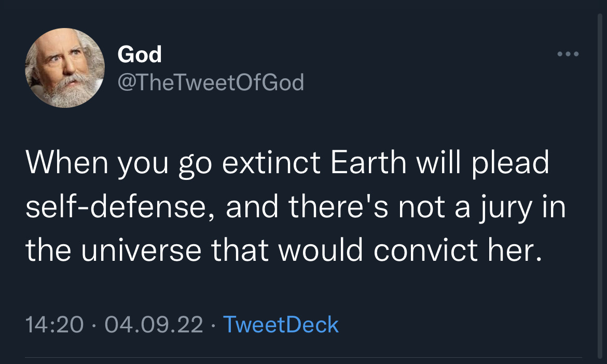
Task: Open the @TheTweetOfGod handle link
Action: coord(211,82)
